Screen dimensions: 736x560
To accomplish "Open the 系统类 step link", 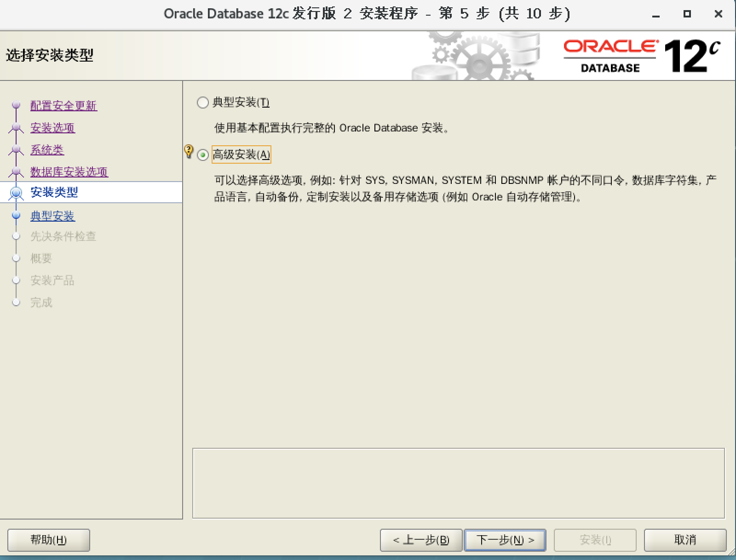I will point(47,150).
